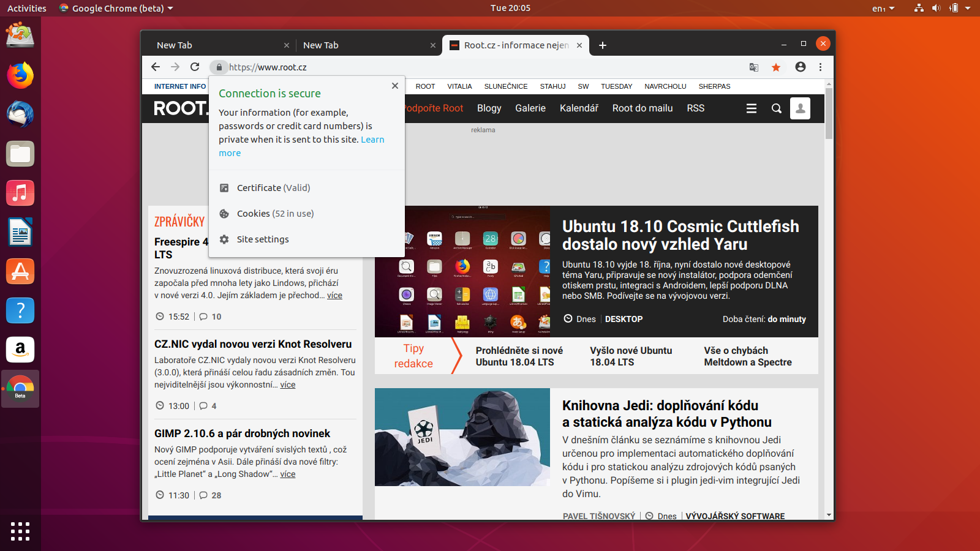Screen dimensions: 980x551
Task: Show applications grid in the dock
Action: click(x=20, y=532)
